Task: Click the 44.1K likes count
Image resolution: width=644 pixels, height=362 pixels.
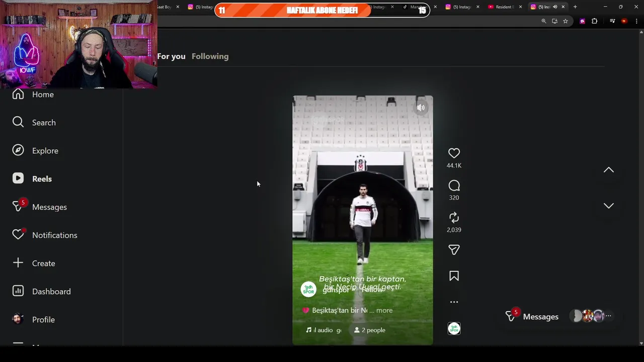Action: coord(454,165)
